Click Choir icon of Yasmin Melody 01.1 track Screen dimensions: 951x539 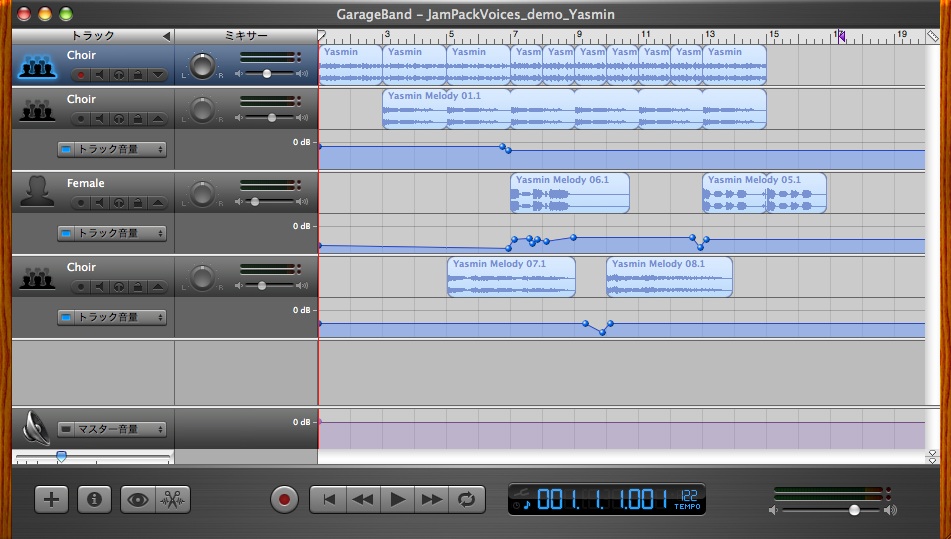(x=37, y=110)
